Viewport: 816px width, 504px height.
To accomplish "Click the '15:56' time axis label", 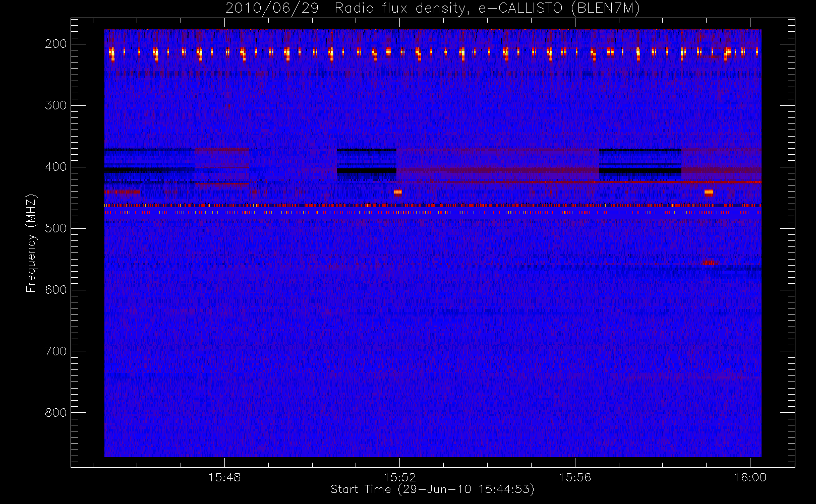I will pyautogui.click(x=575, y=477).
